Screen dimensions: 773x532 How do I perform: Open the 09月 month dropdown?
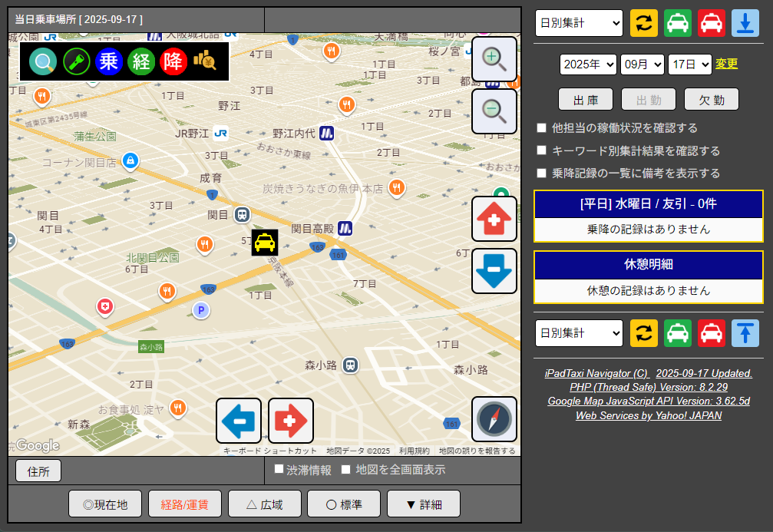642,64
